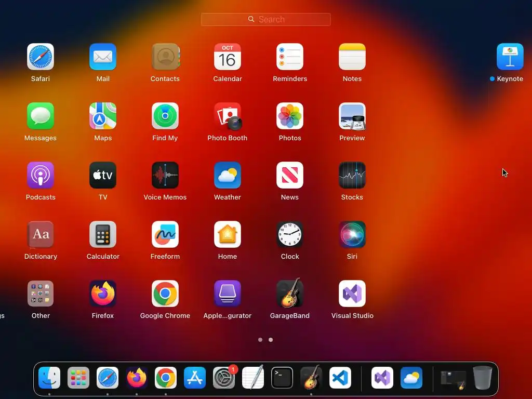Open the Podcasts app
The width and height of the screenshot is (532, 399).
(x=41, y=175)
